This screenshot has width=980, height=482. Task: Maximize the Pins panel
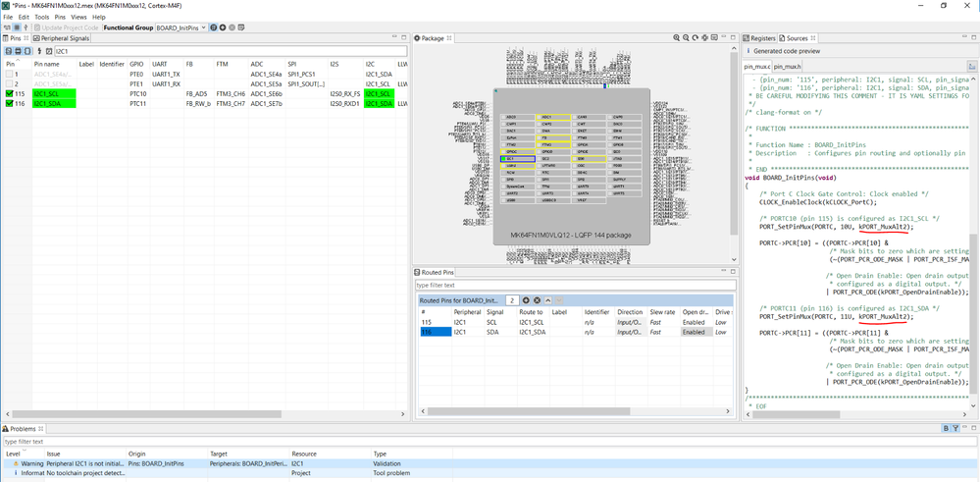(404, 38)
